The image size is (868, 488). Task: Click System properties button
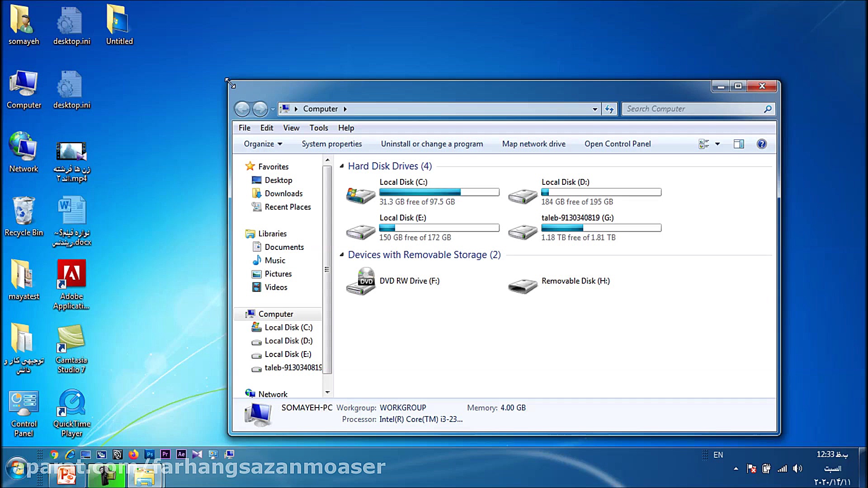pos(331,144)
